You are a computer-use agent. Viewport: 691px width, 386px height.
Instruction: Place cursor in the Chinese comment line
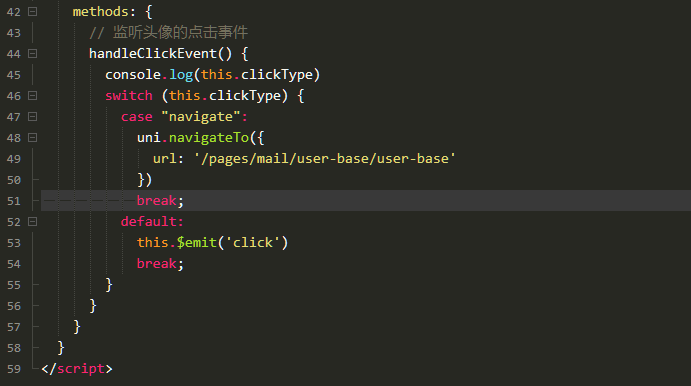168,32
